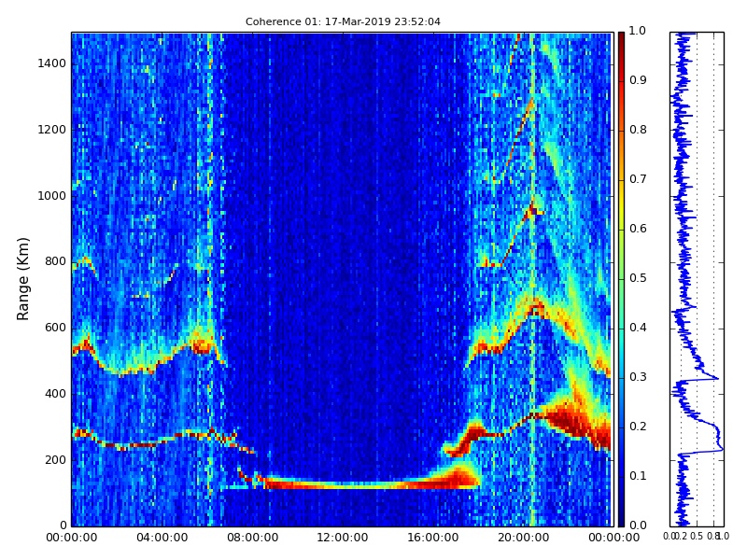The height and width of the screenshot is (560, 747).
Task: Click the colorbar's 0.4 tick label
Action: tap(638, 328)
